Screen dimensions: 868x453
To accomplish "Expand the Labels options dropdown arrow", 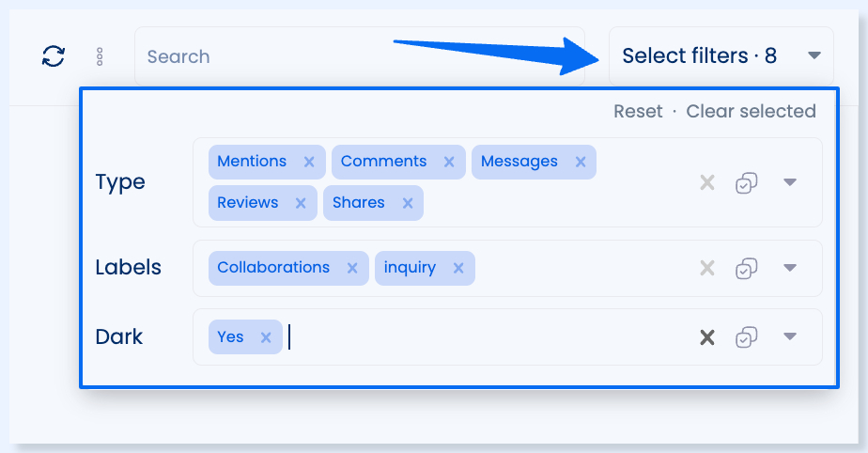I will pyautogui.click(x=790, y=268).
